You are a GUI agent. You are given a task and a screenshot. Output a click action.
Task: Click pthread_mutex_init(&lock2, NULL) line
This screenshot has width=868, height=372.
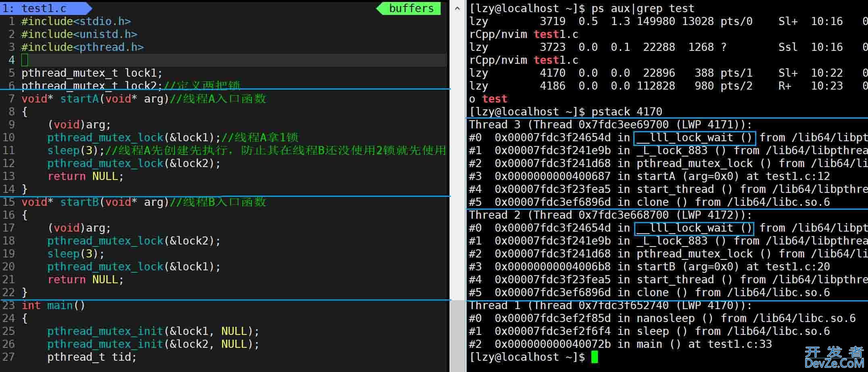[153, 344]
